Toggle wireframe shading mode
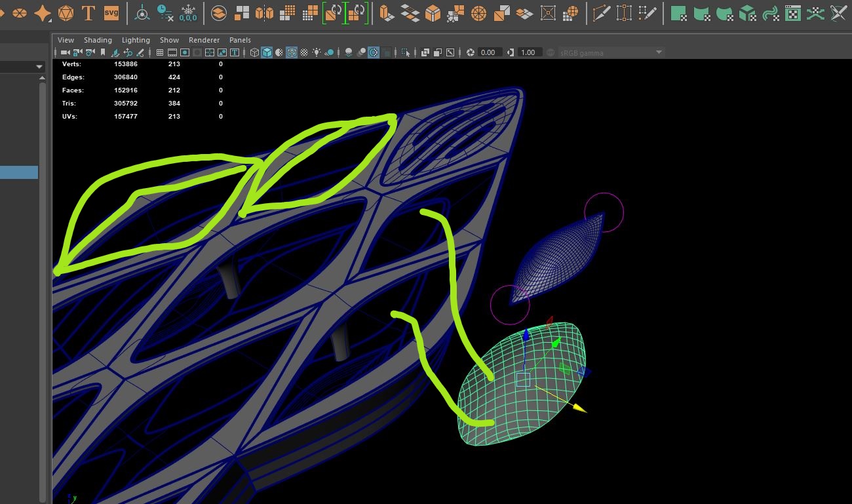The width and height of the screenshot is (852, 504). point(255,52)
